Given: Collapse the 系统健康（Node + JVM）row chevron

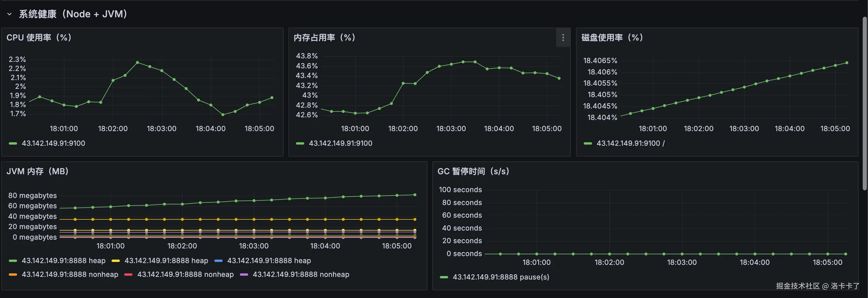Looking at the screenshot, I should pos(9,14).
